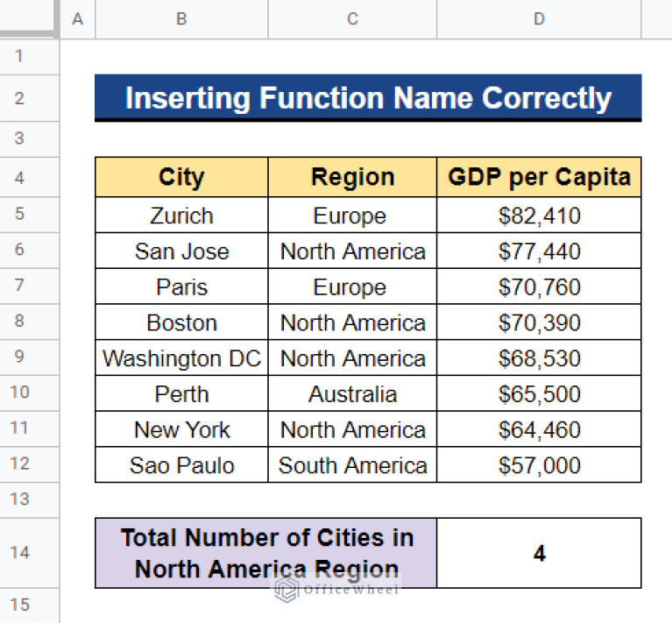Image resolution: width=672 pixels, height=623 pixels.
Task: Select row 5 header
Action: pyautogui.click(x=20, y=215)
